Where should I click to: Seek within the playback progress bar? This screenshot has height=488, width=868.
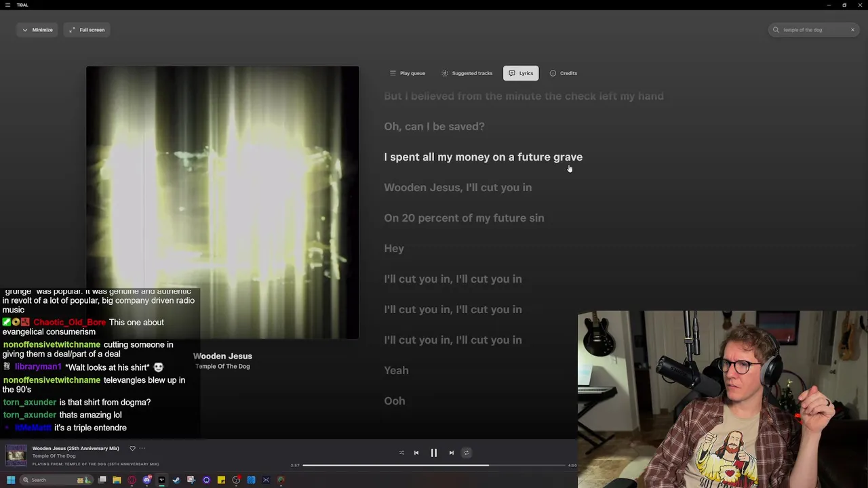[434, 466]
